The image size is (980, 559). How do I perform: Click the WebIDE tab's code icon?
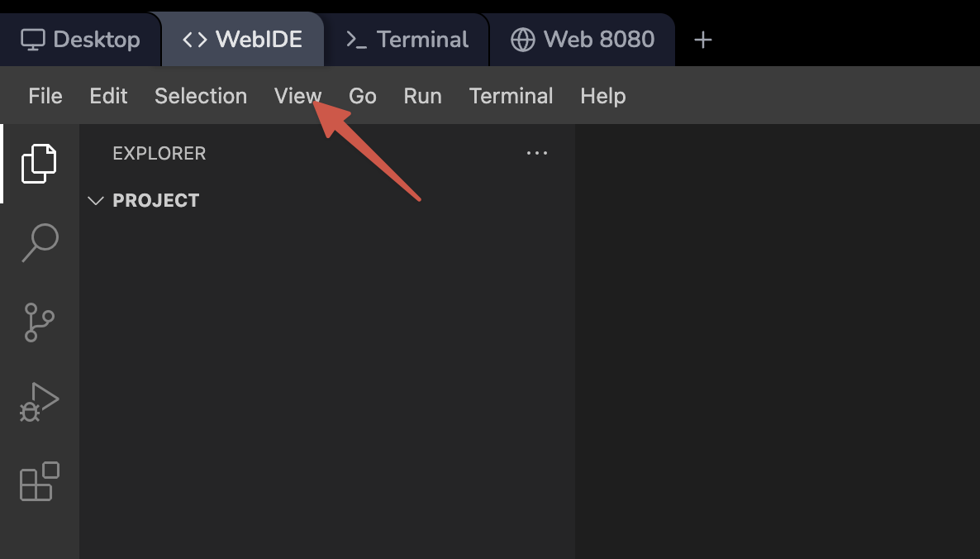coord(197,38)
